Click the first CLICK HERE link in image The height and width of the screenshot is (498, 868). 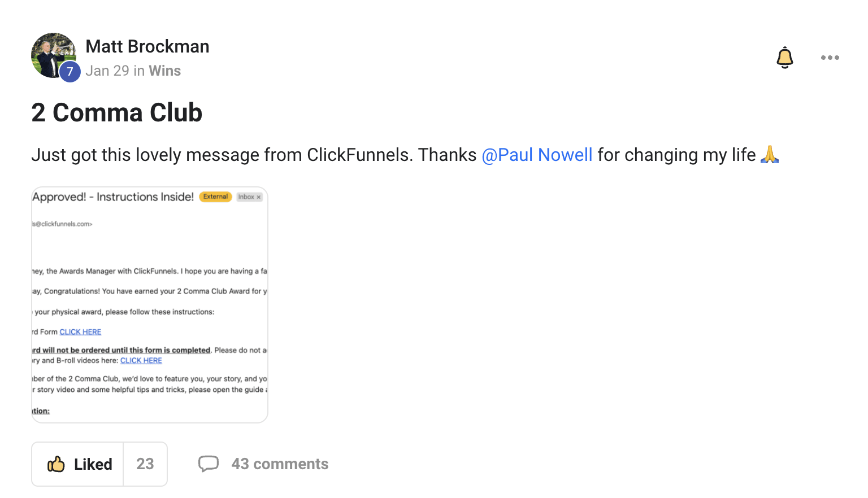[80, 332]
